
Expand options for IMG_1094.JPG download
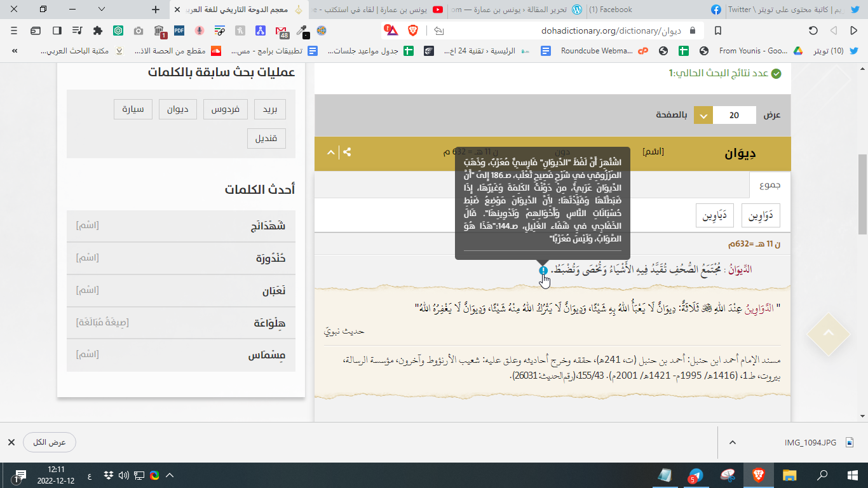point(732,442)
